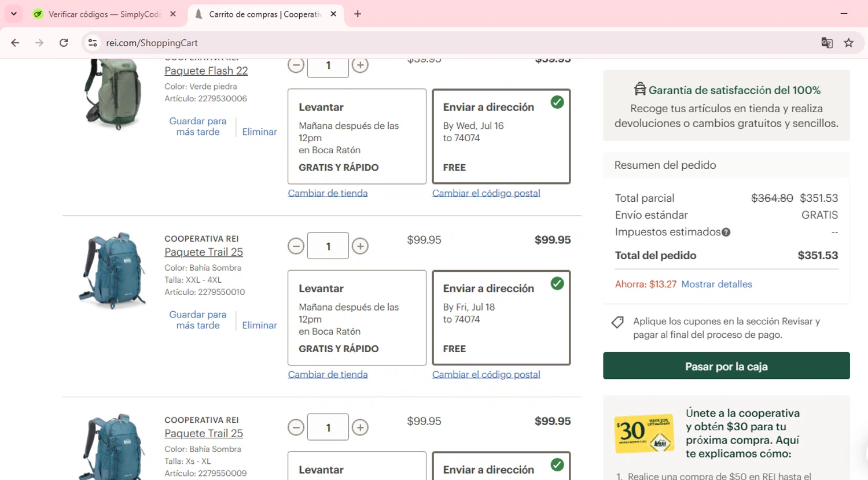View site information icon in address bar
Image resolution: width=868 pixels, height=480 pixels.
click(x=93, y=43)
